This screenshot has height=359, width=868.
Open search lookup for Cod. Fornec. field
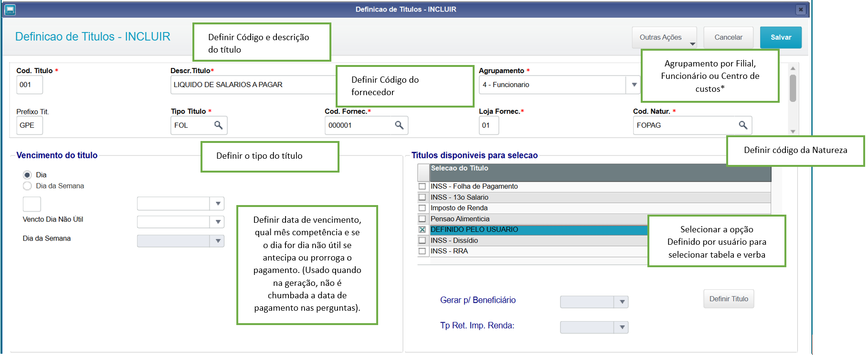399,125
